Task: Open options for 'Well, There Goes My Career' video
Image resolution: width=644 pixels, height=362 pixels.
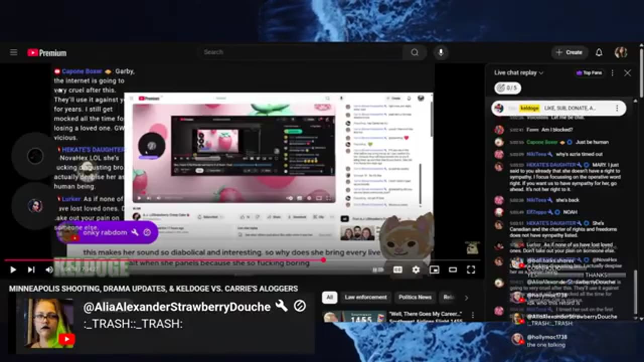Action: (472, 316)
